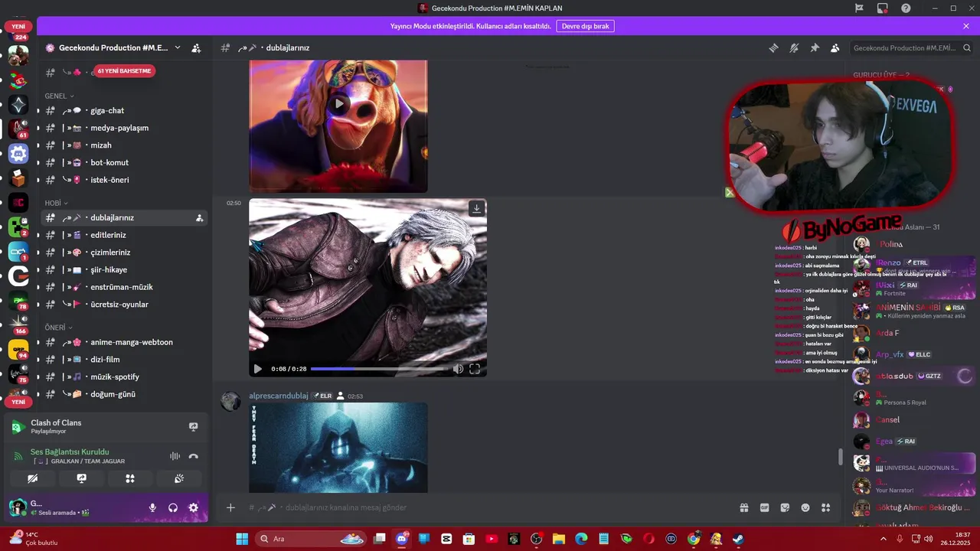Play the pig character video thumbnail
The width and height of the screenshot is (980, 551).
coord(338,104)
